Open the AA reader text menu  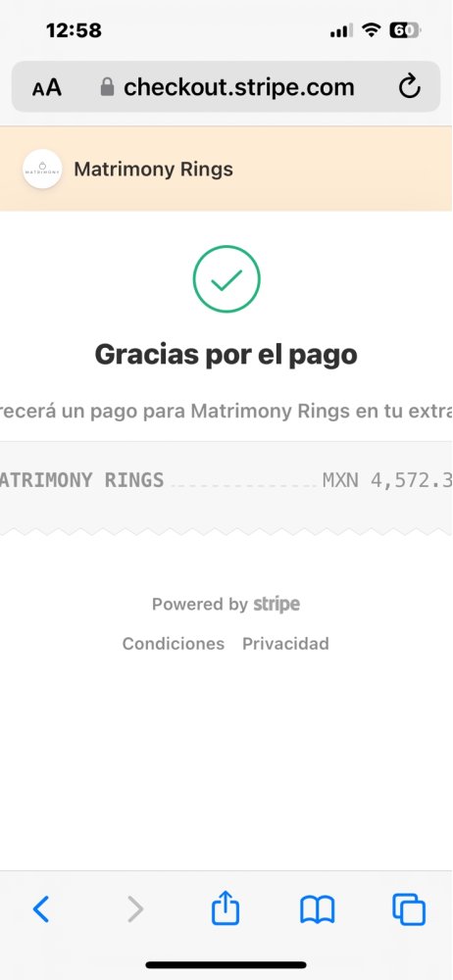(47, 87)
